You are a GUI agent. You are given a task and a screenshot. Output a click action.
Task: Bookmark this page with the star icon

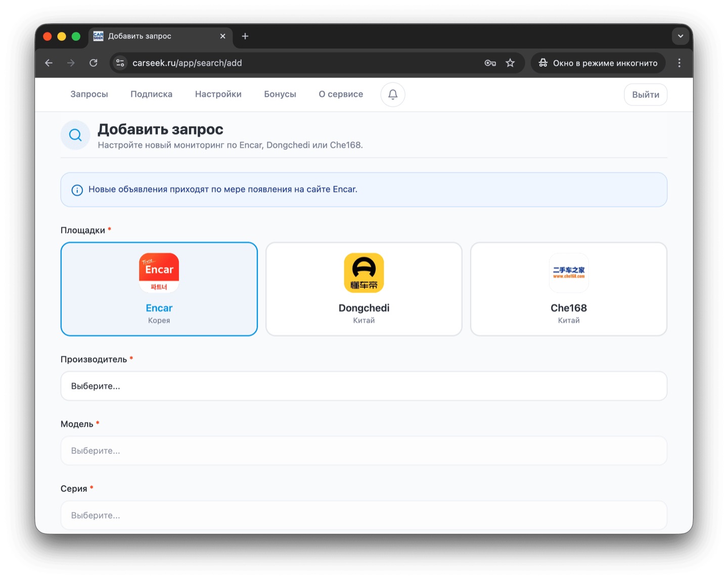tap(510, 63)
